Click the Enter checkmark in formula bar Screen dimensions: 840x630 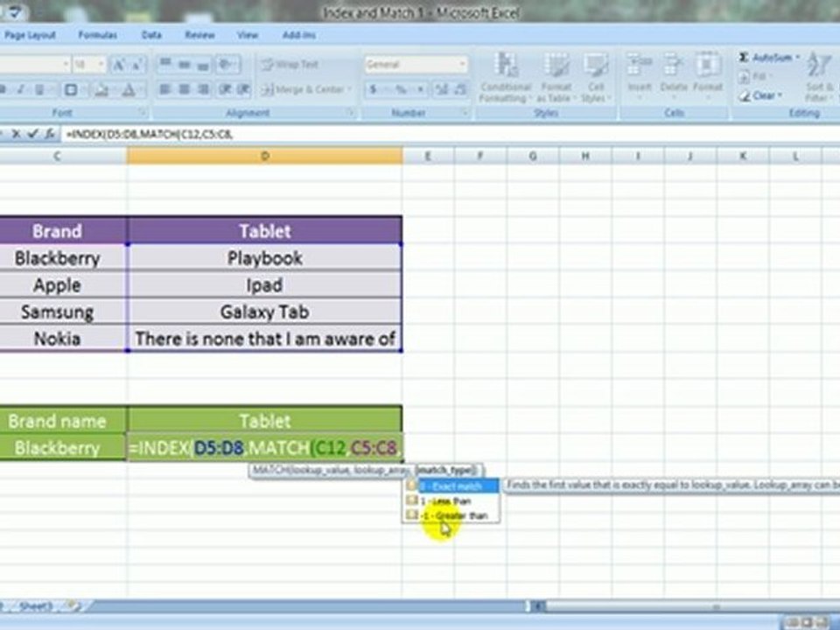pyautogui.click(x=32, y=134)
